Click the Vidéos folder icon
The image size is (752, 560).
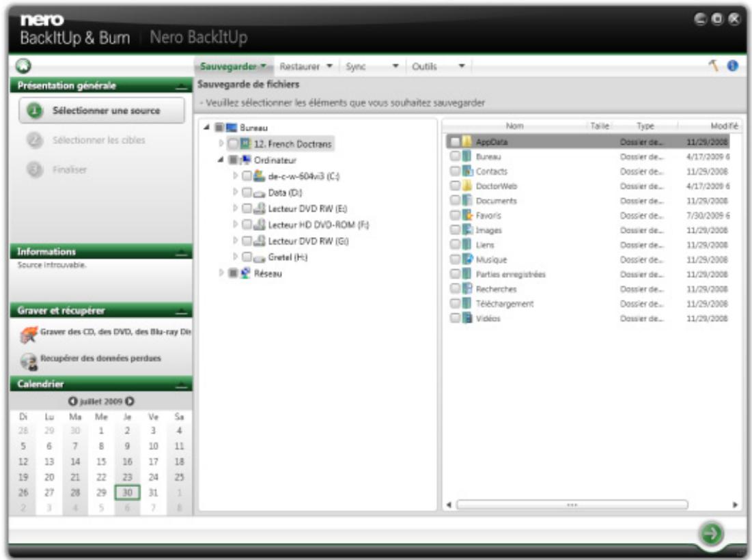click(x=468, y=318)
